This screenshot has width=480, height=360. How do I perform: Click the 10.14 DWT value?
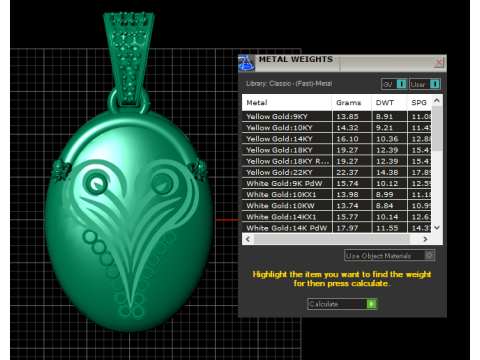pos(387,217)
